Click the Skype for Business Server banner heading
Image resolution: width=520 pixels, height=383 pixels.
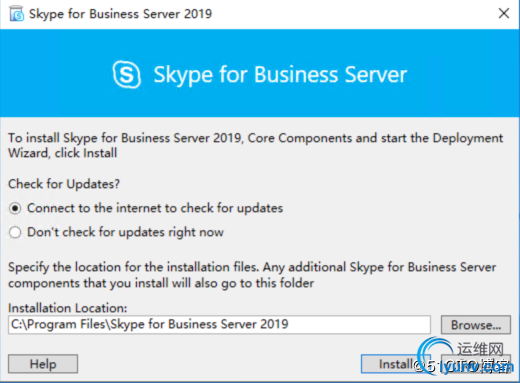(x=280, y=75)
